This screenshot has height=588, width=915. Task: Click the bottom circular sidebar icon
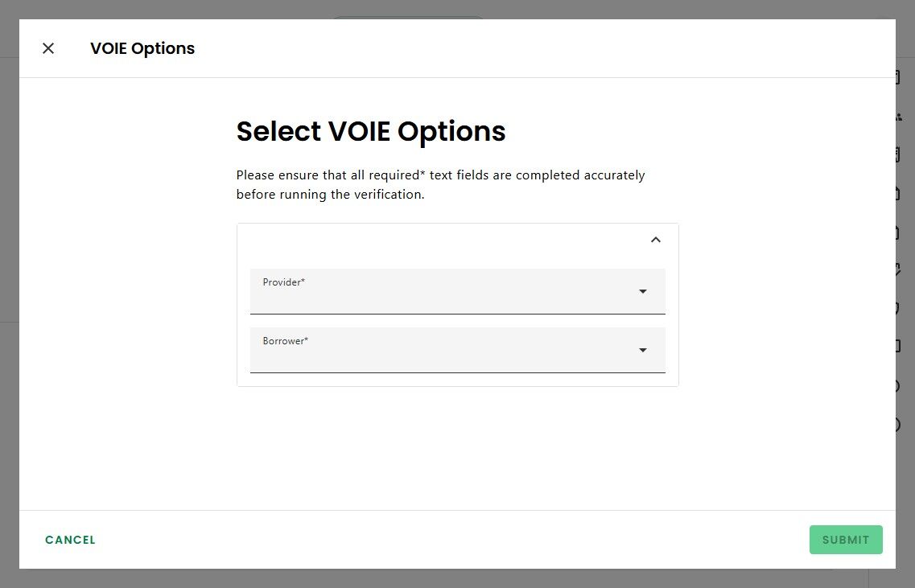point(897,425)
